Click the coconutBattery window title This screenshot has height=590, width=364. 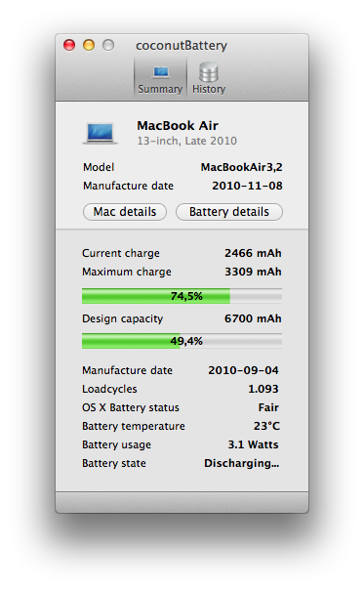(182, 46)
